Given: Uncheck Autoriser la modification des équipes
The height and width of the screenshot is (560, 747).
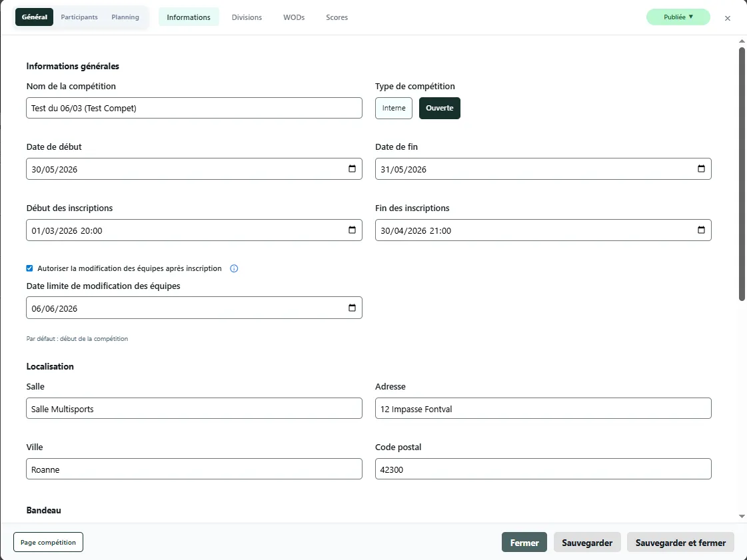Looking at the screenshot, I should [x=29, y=268].
